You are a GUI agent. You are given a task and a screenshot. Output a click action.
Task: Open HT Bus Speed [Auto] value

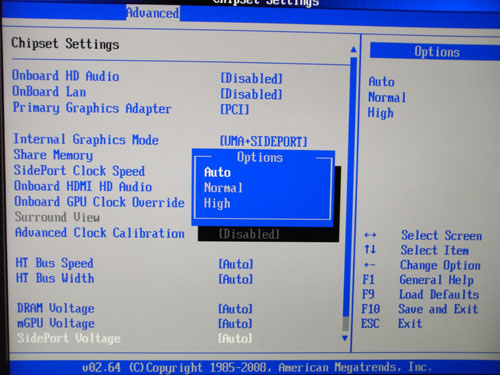tap(236, 264)
